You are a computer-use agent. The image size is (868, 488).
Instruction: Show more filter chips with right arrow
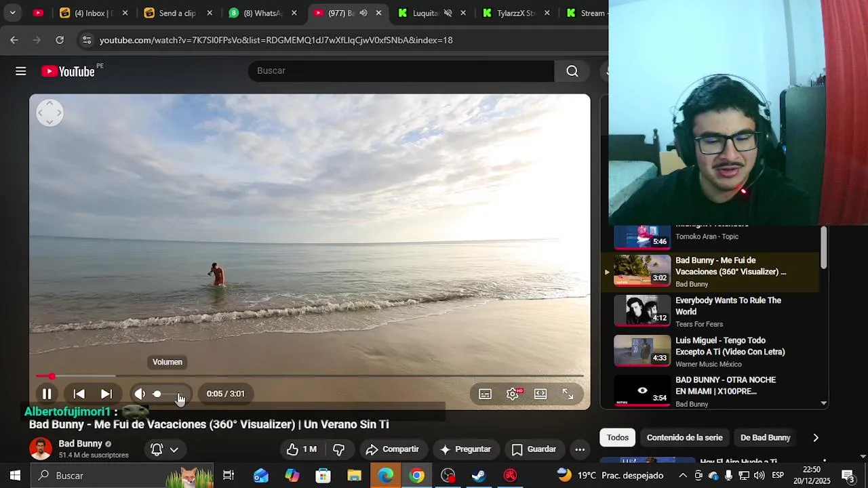coord(816,438)
